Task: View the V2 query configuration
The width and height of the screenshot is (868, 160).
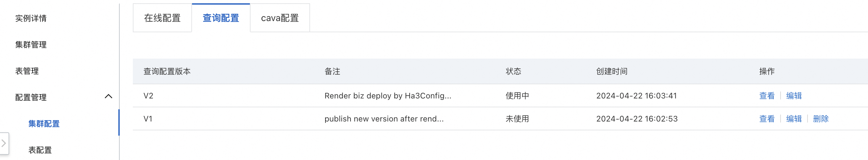Action: tap(767, 96)
